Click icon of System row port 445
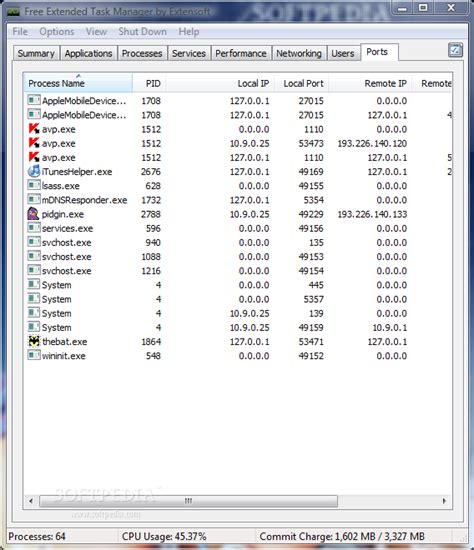 [34, 284]
